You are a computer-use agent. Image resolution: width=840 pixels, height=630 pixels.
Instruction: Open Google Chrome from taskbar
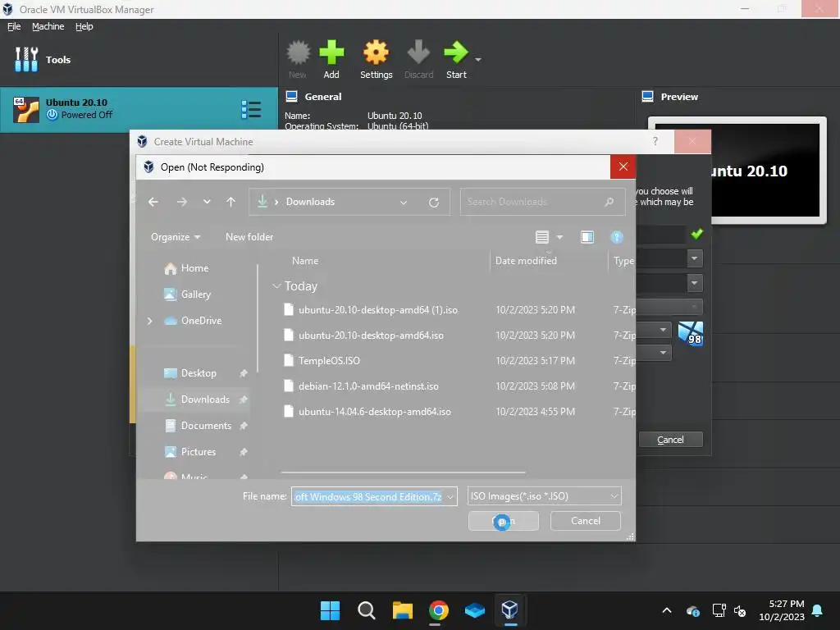point(438,610)
